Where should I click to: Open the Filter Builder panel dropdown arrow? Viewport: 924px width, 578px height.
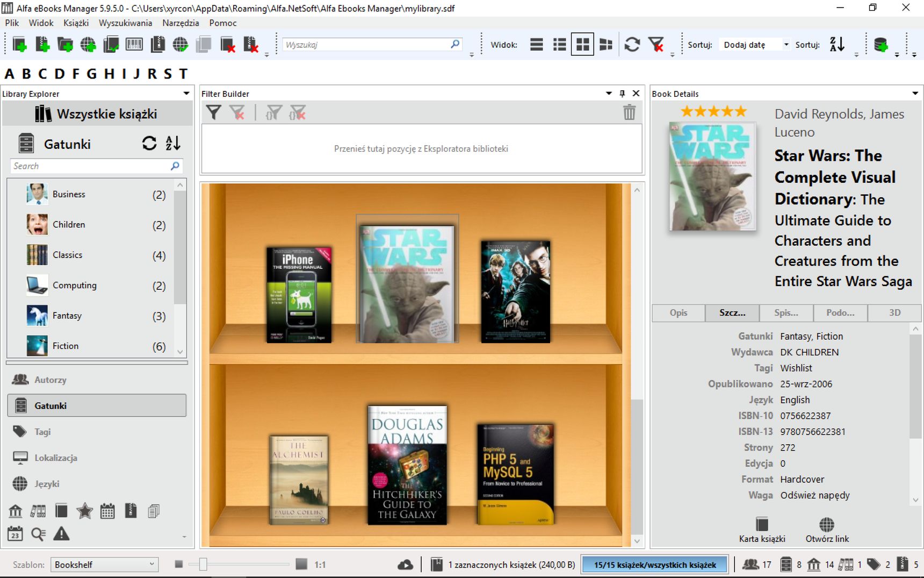609,94
